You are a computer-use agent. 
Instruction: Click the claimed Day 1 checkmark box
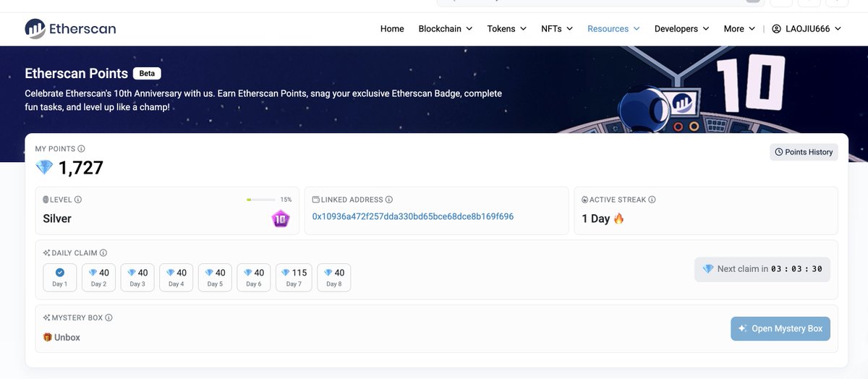pyautogui.click(x=60, y=278)
